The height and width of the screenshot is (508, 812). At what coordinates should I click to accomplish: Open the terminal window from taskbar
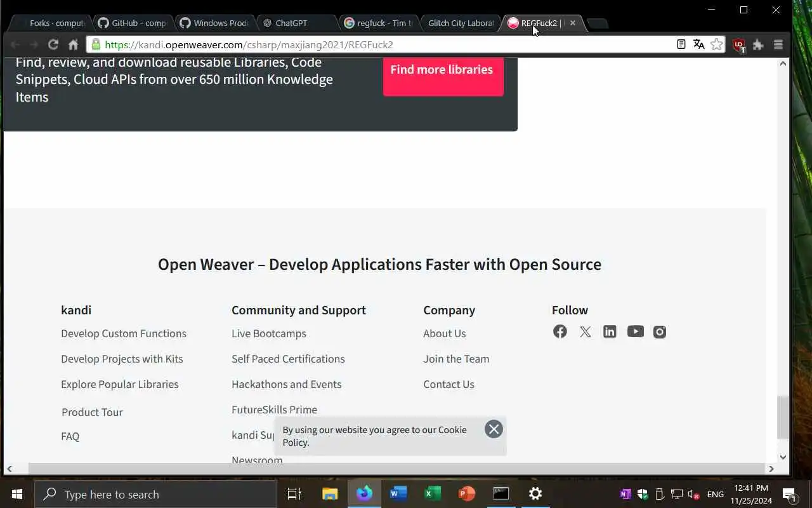pyautogui.click(x=501, y=494)
